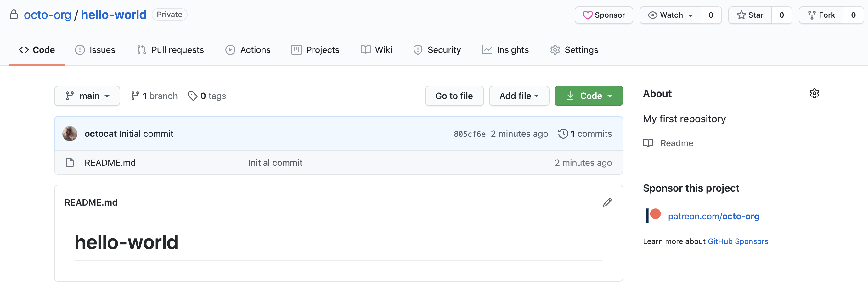Click the Private badge label
This screenshot has width=868, height=290.
tap(170, 14)
